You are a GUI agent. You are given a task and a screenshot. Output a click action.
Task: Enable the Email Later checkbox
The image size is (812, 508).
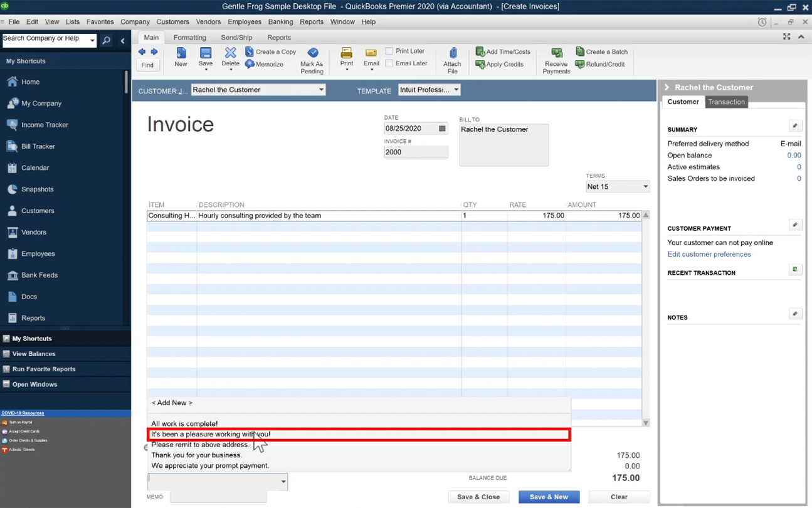[389, 63]
